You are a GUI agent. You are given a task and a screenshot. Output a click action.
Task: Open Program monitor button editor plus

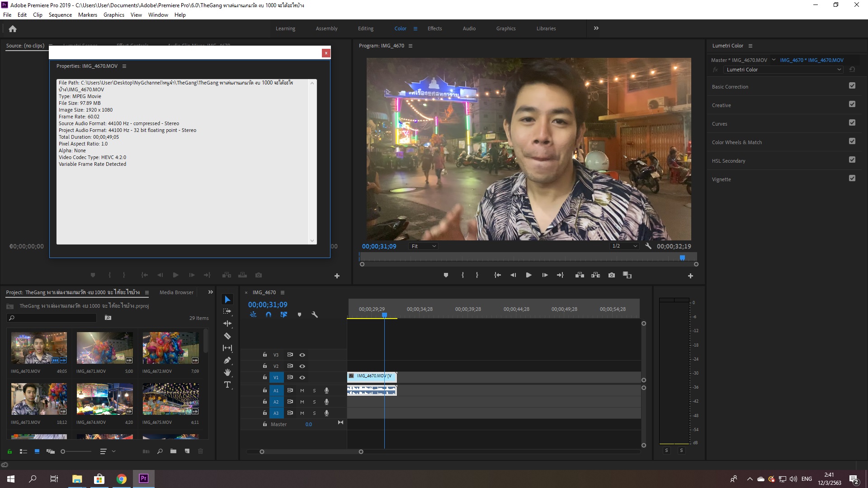pos(690,276)
